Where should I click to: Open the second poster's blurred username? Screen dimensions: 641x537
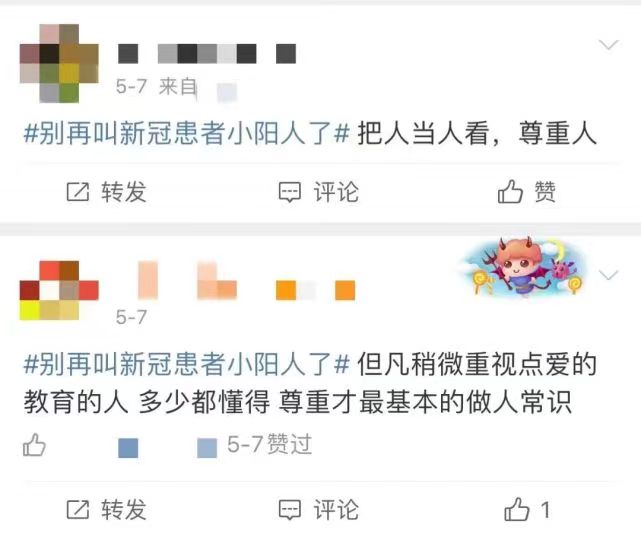pyautogui.click(x=247, y=281)
